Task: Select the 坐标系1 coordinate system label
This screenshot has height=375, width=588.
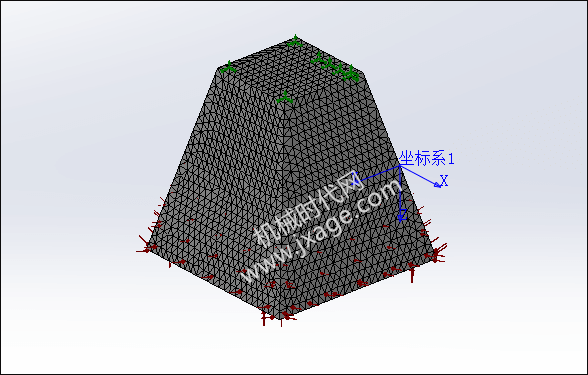Action: click(427, 158)
